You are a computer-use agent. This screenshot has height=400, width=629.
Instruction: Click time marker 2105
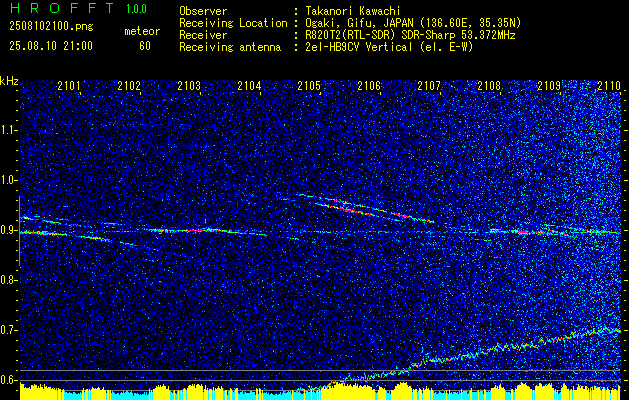click(x=309, y=85)
